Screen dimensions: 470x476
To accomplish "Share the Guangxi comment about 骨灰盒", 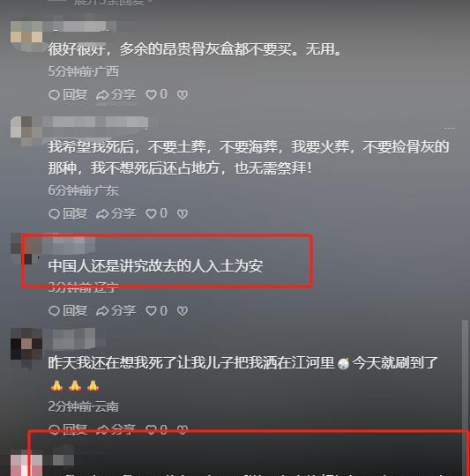I will tap(116, 94).
